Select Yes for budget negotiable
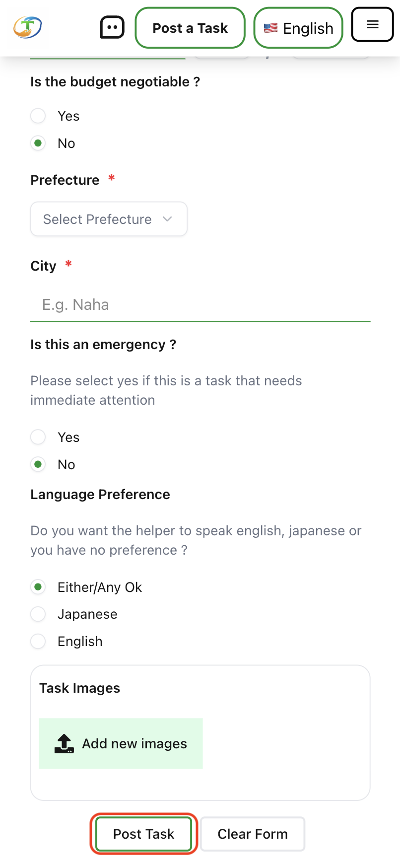400x868 pixels. (x=38, y=116)
